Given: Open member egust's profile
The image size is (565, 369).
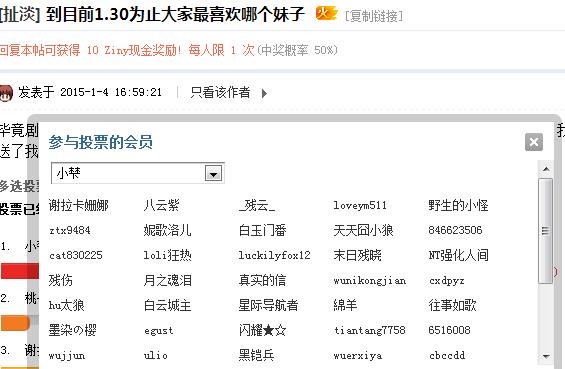Looking at the screenshot, I should point(159,331).
